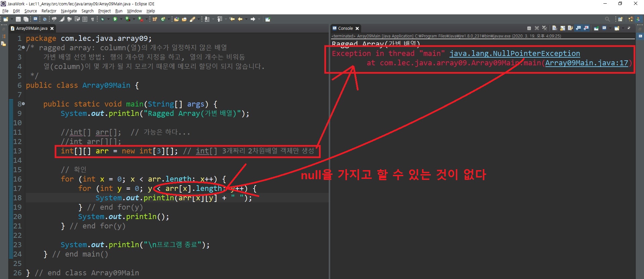The image size is (644, 279).
Task: Open the External Tools dropdown arrow
Action: click(x=147, y=19)
